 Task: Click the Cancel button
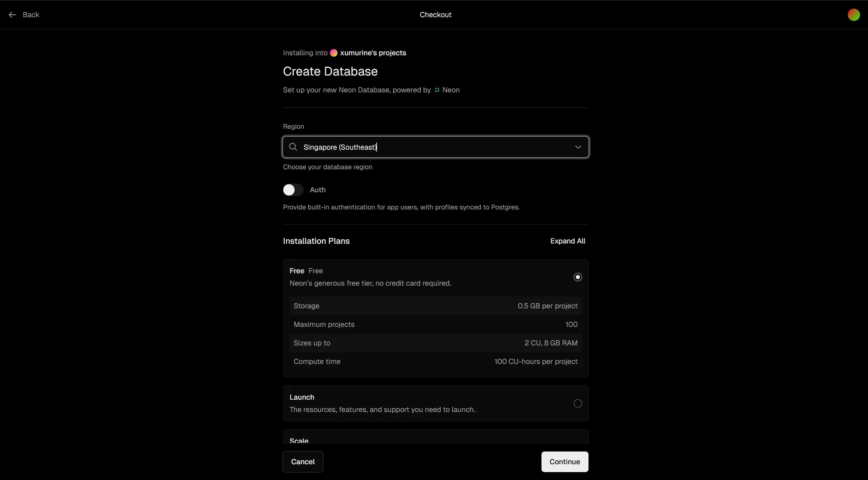pyautogui.click(x=303, y=462)
